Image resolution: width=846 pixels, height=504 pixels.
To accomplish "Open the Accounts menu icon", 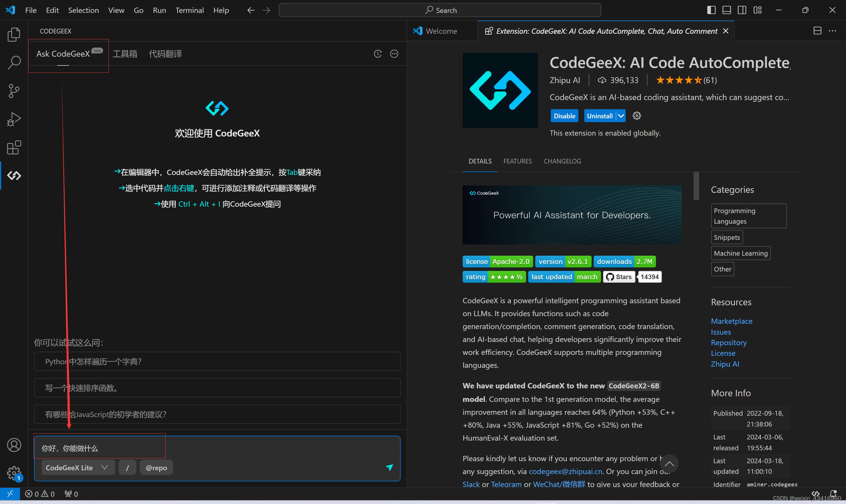I will point(14,445).
